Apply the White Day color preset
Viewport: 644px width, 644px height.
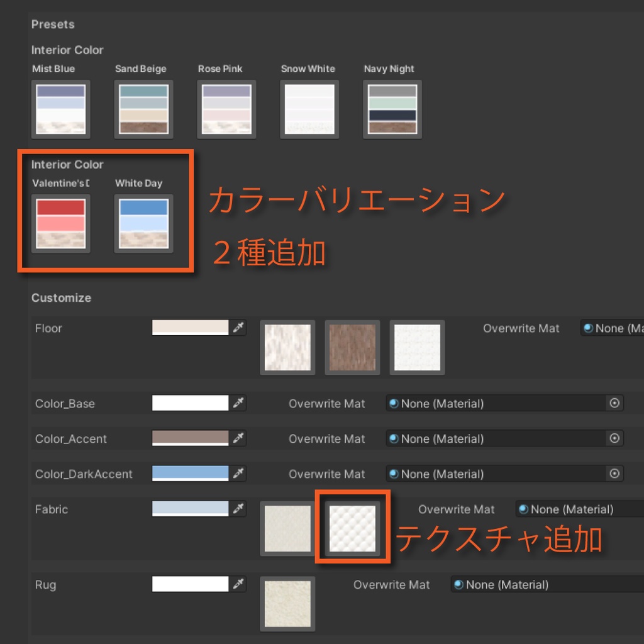[x=143, y=223]
